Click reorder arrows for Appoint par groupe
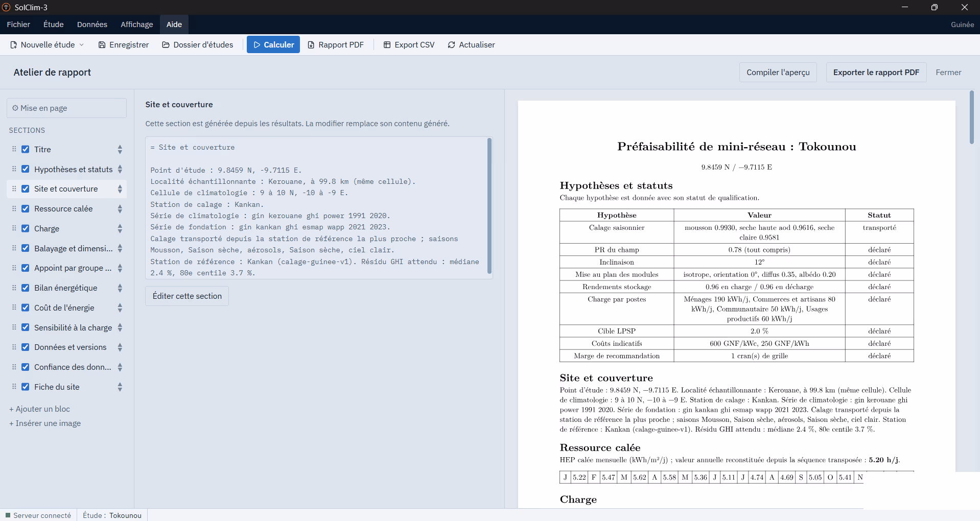This screenshot has height=521, width=980. 120,268
